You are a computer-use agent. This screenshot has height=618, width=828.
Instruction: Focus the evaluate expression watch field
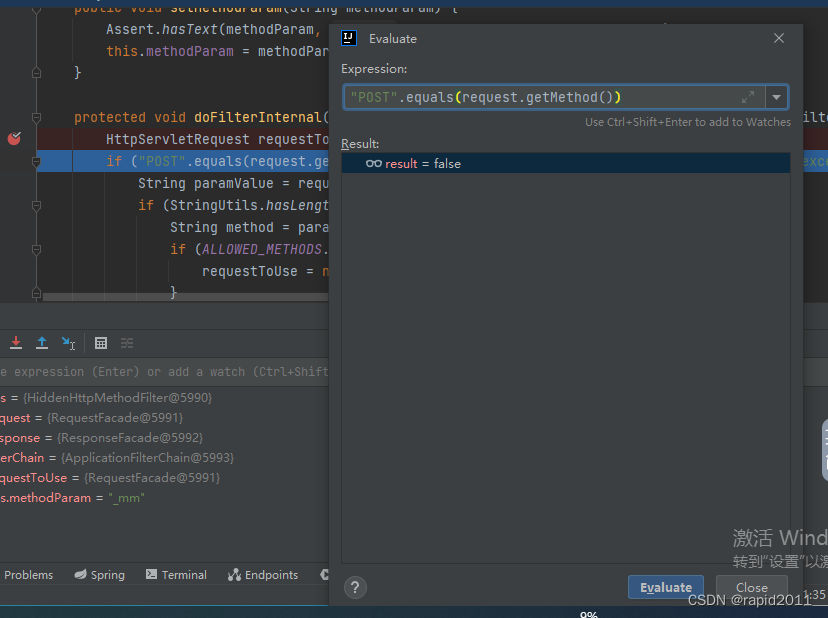(x=164, y=372)
